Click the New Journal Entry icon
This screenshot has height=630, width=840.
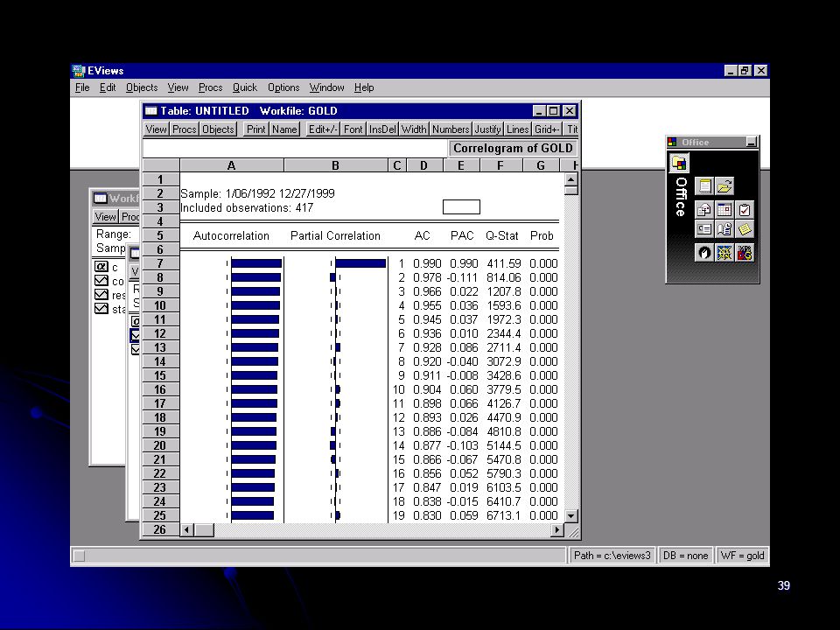click(724, 229)
